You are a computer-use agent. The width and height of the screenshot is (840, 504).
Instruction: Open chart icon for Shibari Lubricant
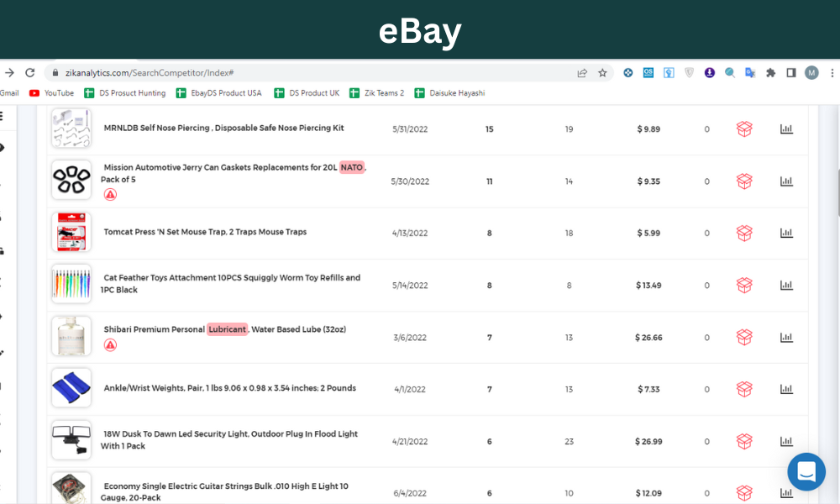tap(786, 338)
